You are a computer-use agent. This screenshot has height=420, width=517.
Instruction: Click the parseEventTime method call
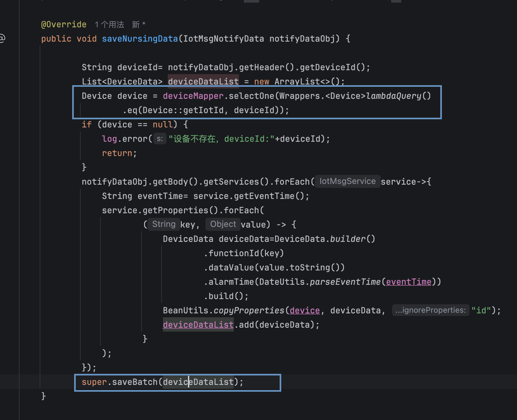click(345, 282)
